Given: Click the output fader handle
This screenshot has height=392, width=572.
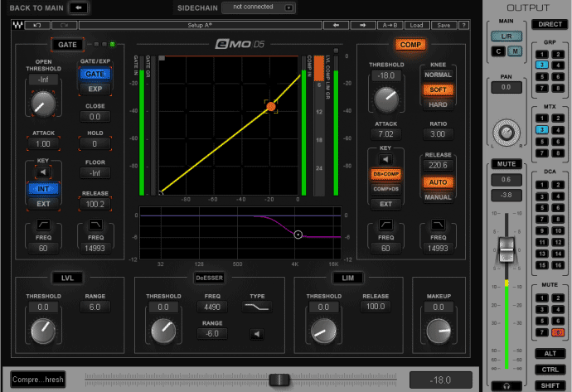Looking at the screenshot, I should tap(507, 249).
